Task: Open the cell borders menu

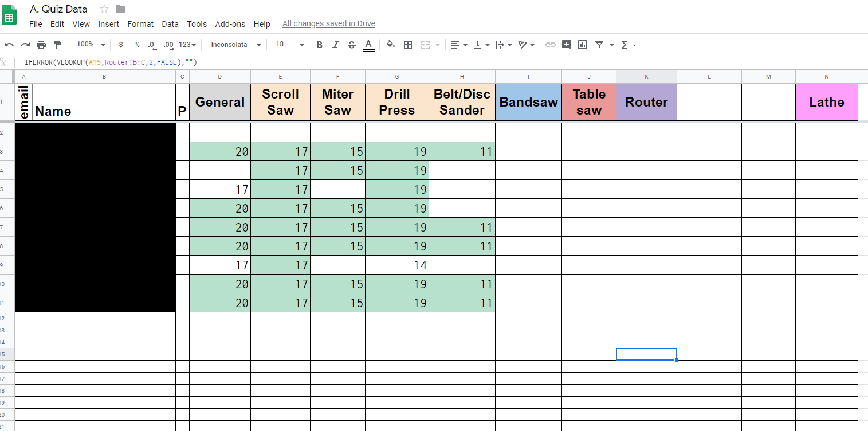Action: [408, 45]
